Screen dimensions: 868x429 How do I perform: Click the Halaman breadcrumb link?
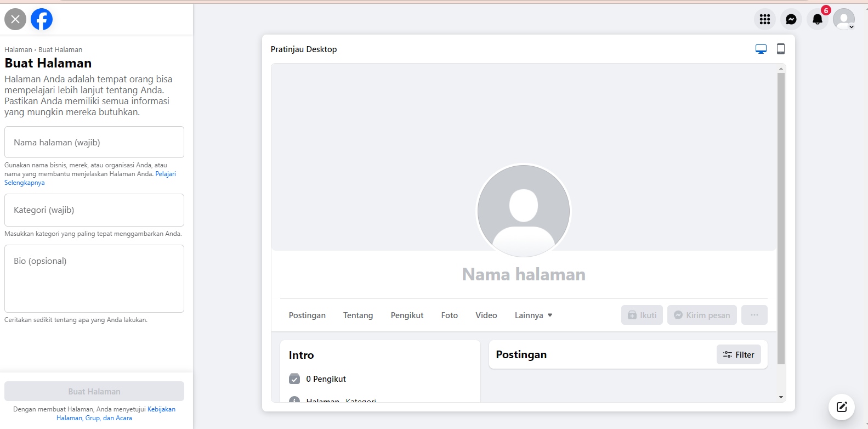point(18,50)
